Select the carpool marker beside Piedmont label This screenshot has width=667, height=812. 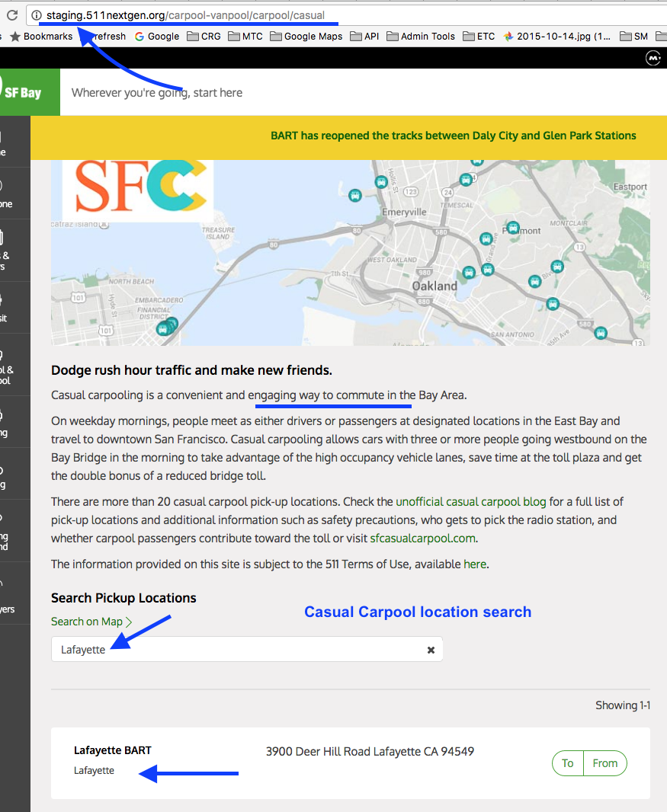[513, 227]
